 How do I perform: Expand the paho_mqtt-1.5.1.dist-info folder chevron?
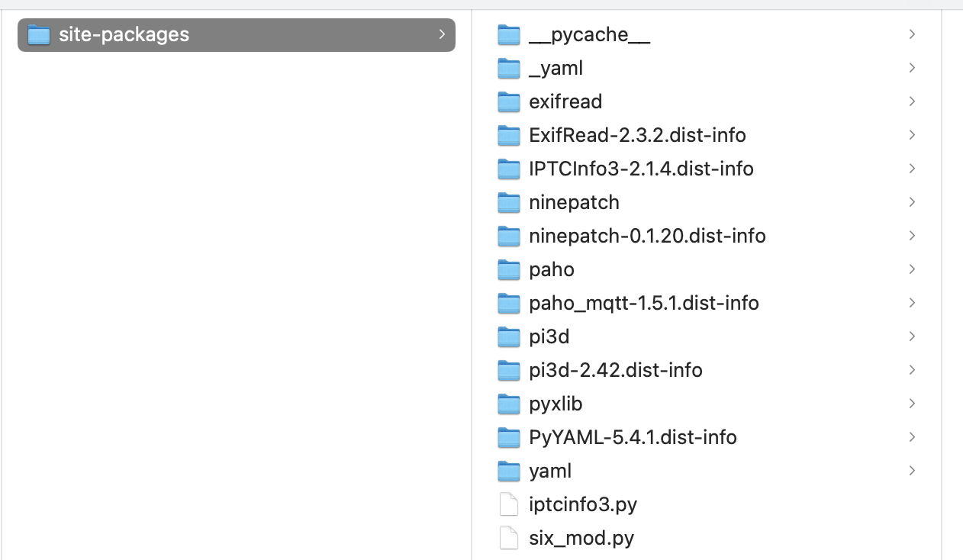point(911,303)
